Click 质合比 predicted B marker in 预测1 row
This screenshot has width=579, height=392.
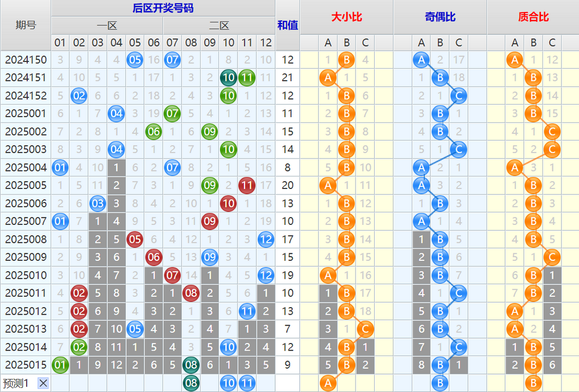[533, 383]
